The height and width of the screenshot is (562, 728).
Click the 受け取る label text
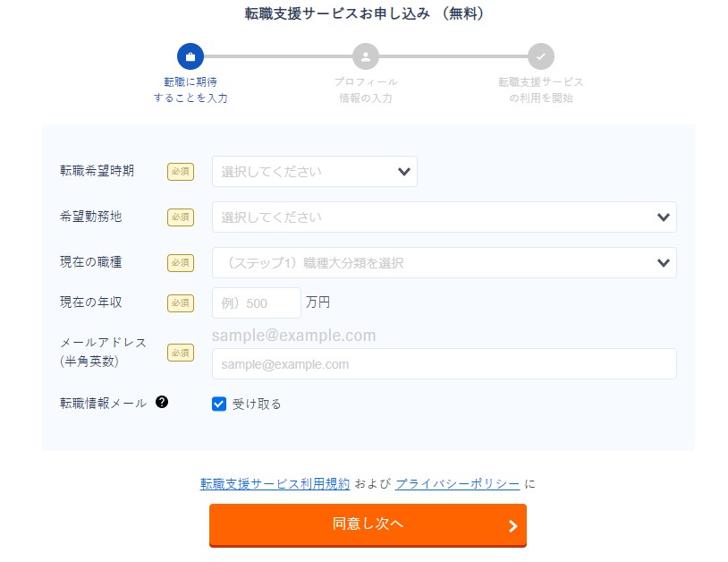coord(257,404)
